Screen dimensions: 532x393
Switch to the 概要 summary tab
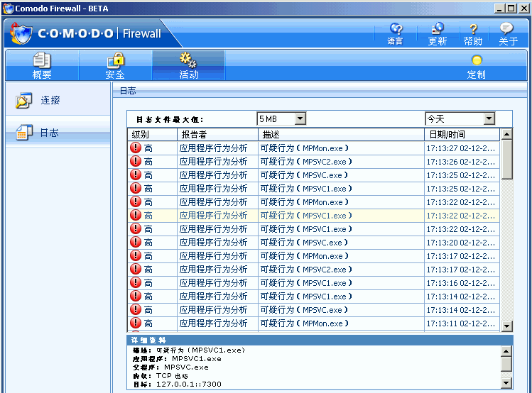coord(42,65)
